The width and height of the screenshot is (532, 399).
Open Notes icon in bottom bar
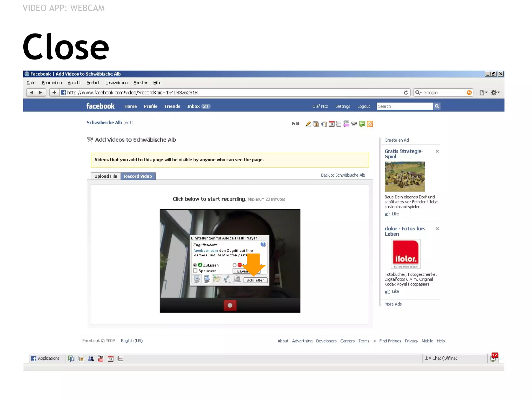[120, 358]
